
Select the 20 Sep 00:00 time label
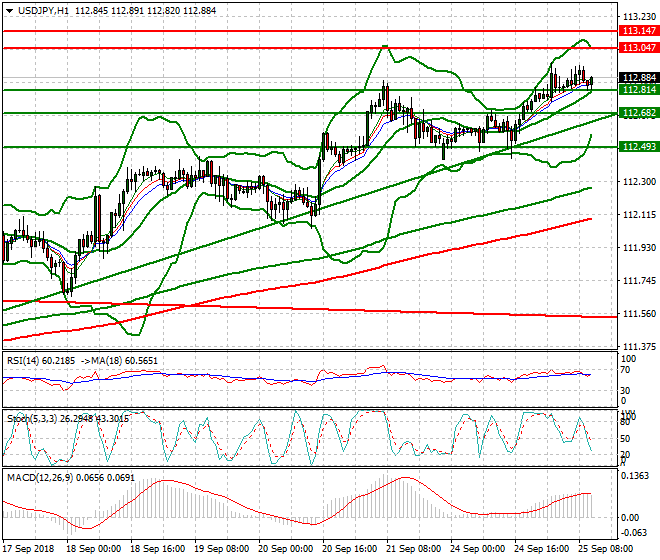pyautogui.click(x=285, y=549)
